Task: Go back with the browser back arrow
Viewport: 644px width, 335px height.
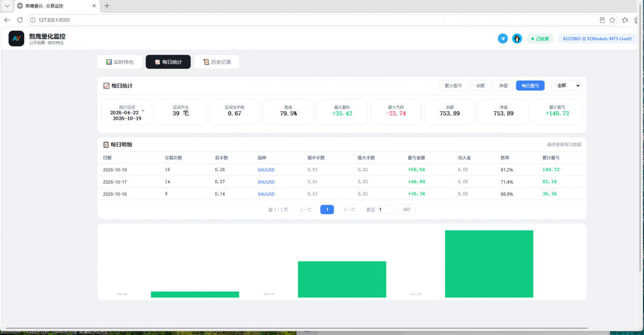Action: click(7, 20)
